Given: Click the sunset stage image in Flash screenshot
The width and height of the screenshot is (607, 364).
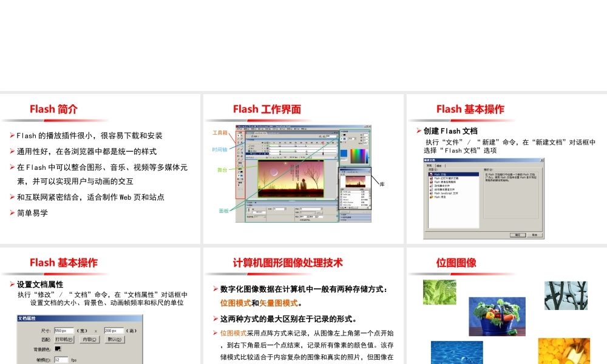Looking at the screenshot, I should click(291, 180).
